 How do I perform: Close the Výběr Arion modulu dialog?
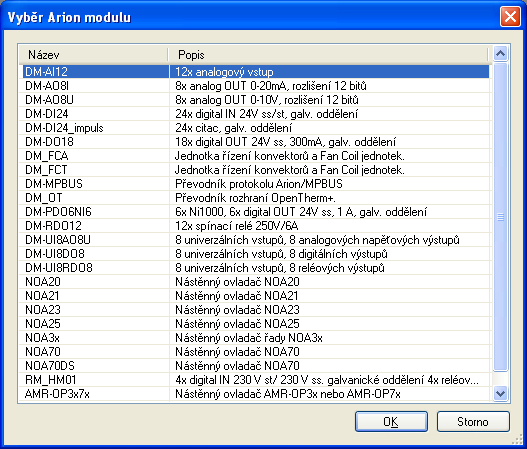point(510,16)
